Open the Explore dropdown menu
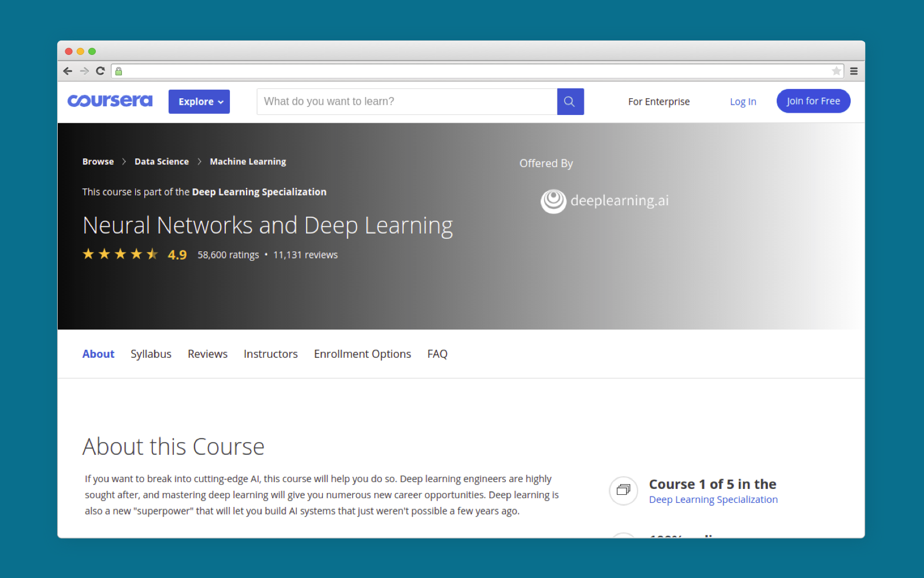 (x=199, y=102)
